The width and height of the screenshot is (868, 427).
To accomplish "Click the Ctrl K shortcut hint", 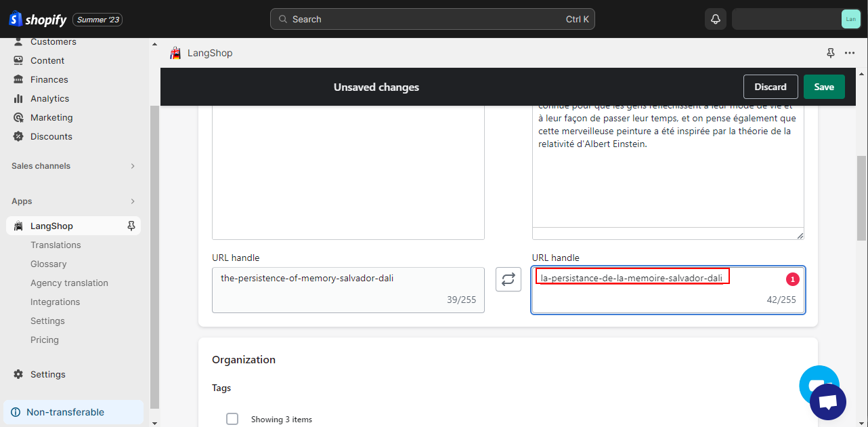I will point(578,19).
